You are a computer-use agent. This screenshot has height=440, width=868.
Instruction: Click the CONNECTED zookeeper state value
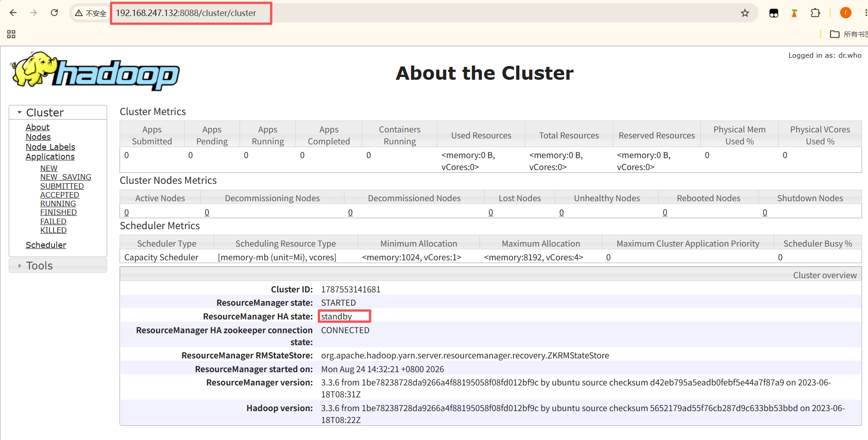point(345,330)
